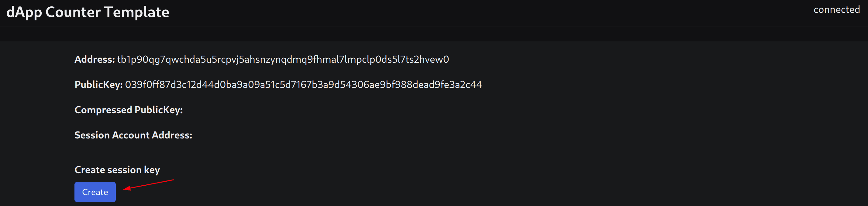Click the 039f0ff87 public key value
The image size is (868, 206).
(x=304, y=85)
